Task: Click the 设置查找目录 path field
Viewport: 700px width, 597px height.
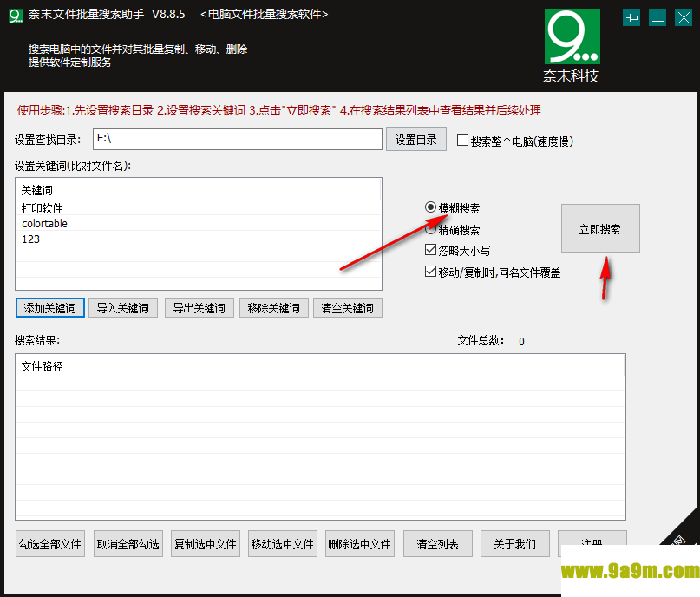Action: (238, 140)
